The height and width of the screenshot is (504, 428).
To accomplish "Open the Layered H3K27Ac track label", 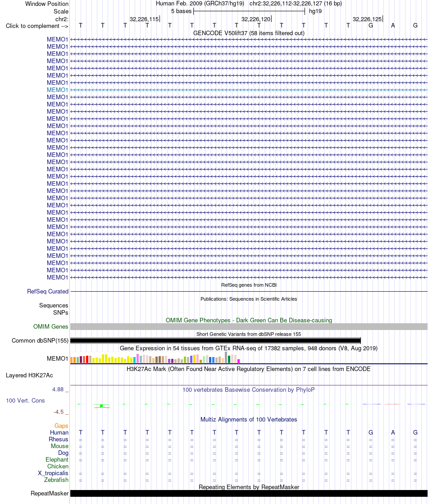I will [x=30, y=376].
